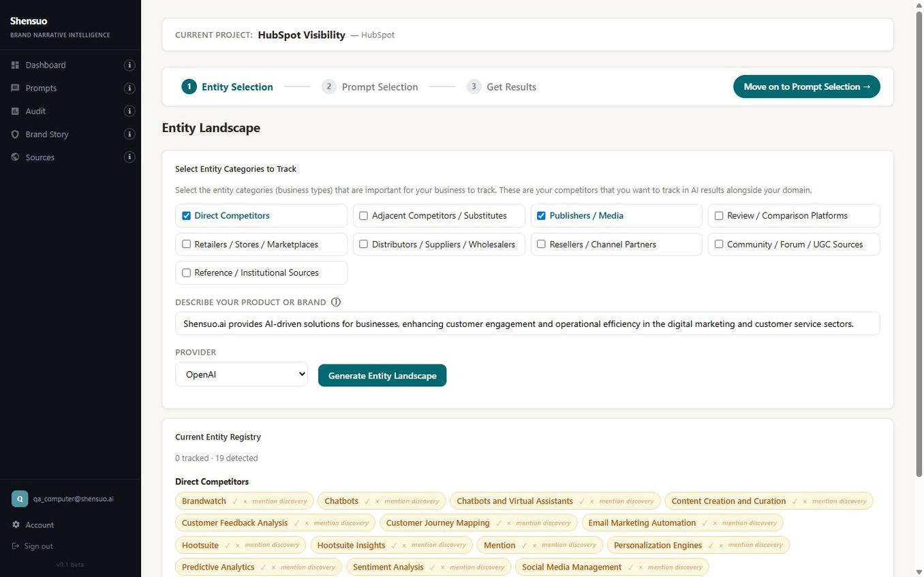Open the Provider dropdown showing OpenAI
The width and height of the screenshot is (924, 577).
(241, 374)
